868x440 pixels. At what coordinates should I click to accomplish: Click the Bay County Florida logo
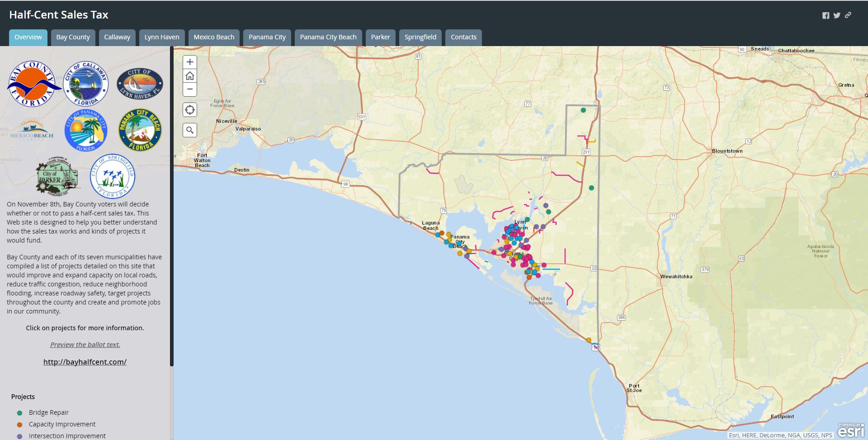tap(32, 84)
